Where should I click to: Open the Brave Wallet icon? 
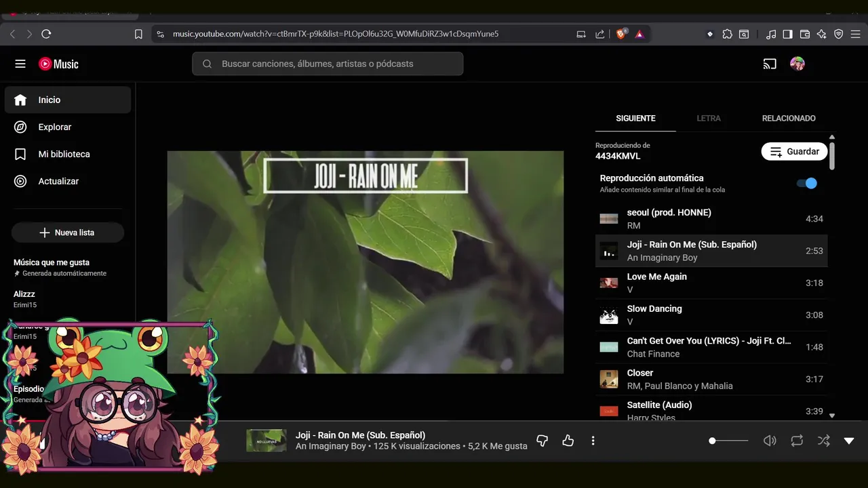805,34
